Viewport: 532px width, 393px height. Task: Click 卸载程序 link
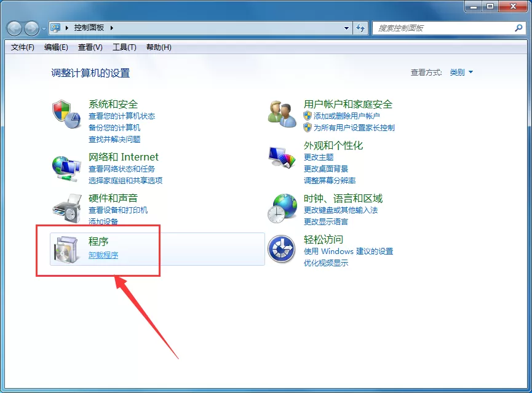[x=103, y=255]
